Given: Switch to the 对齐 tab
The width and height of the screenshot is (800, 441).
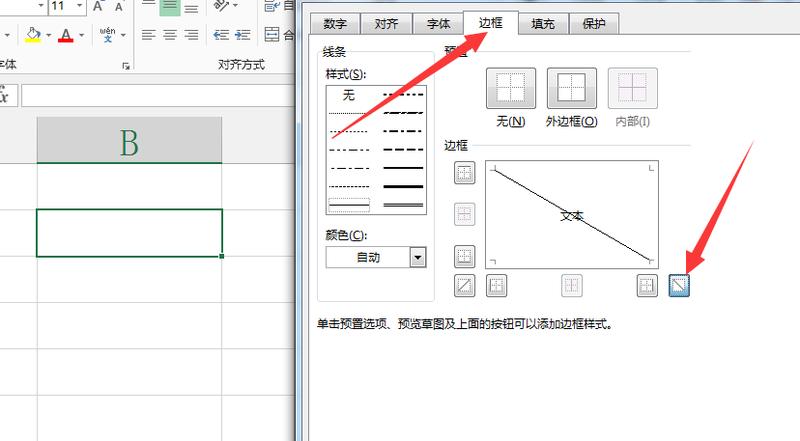Looking at the screenshot, I should coord(386,24).
